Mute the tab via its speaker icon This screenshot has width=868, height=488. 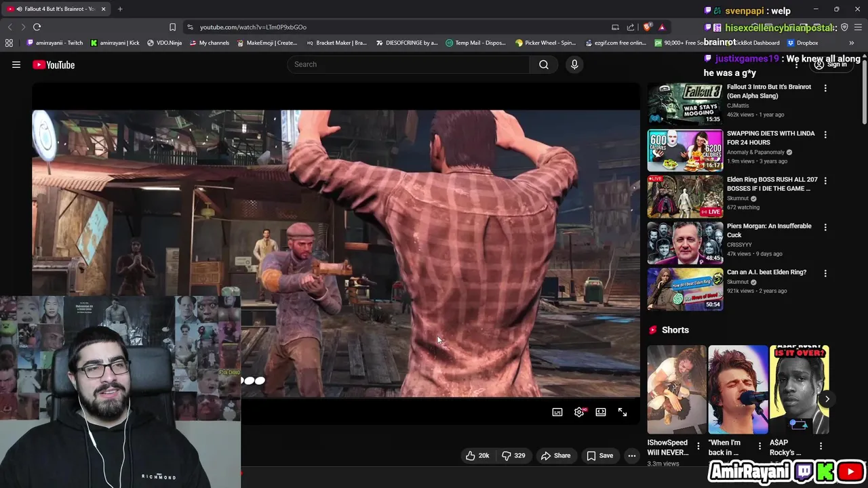click(x=18, y=9)
